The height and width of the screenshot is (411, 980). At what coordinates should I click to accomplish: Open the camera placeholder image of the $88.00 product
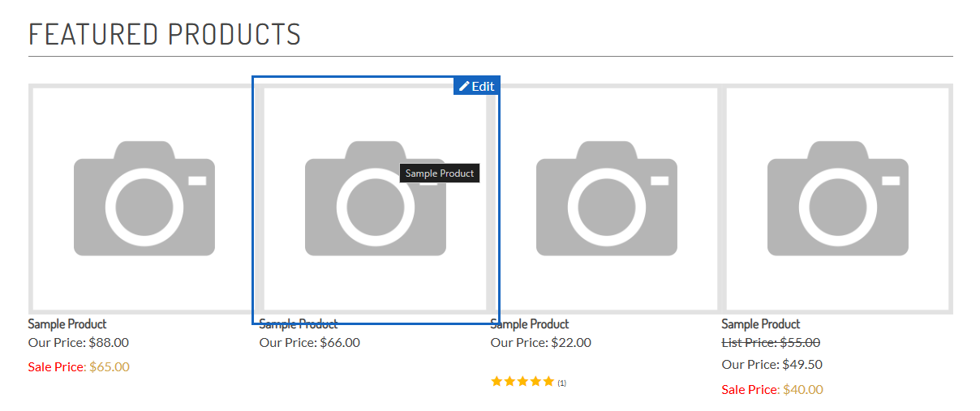(x=144, y=199)
